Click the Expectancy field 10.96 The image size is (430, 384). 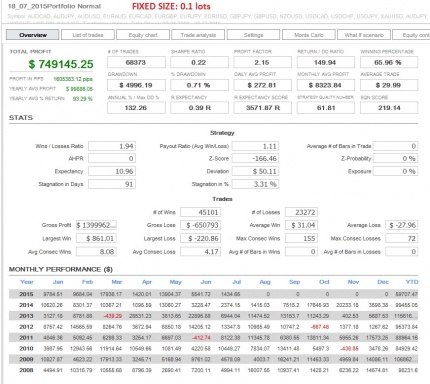tap(112, 171)
